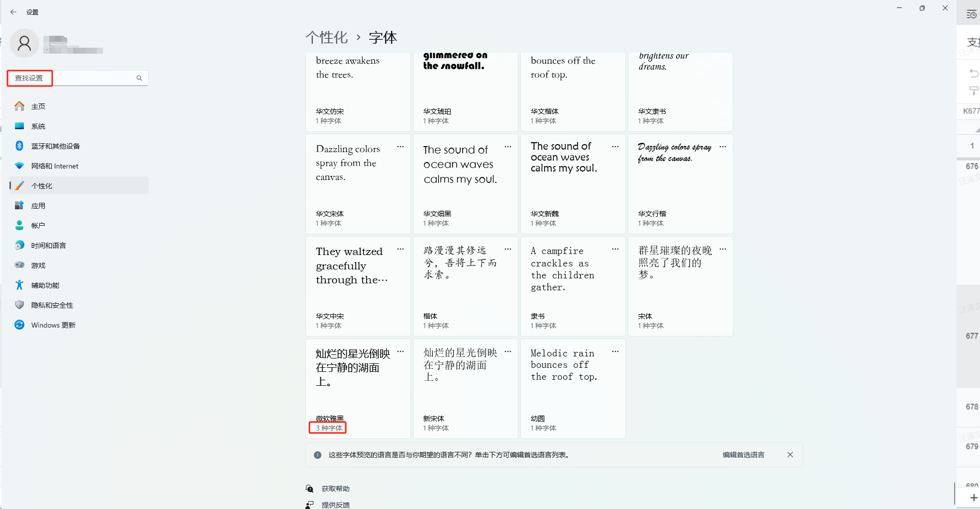
Task: Select 个性化 in sidebar
Action: pos(79,186)
